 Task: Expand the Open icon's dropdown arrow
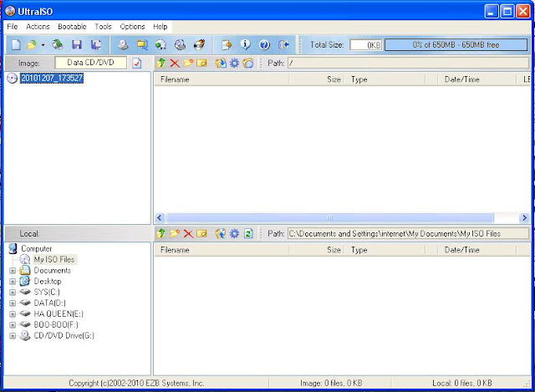tap(43, 45)
